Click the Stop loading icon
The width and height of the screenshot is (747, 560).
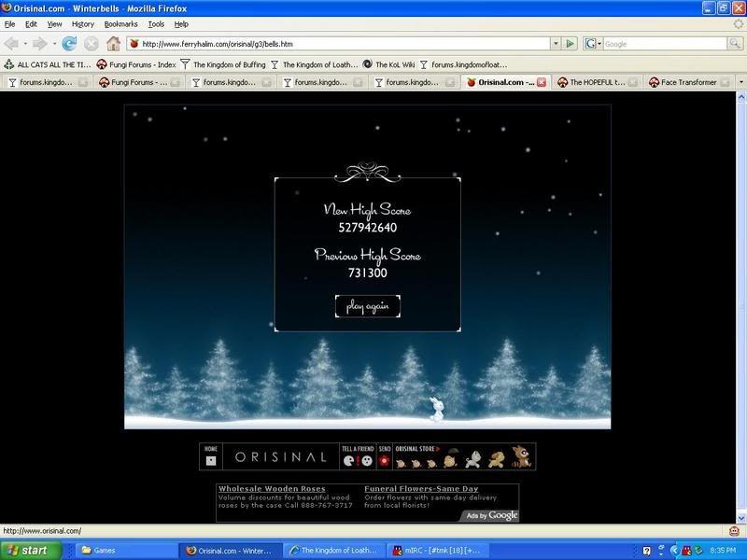pyautogui.click(x=91, y=44)
